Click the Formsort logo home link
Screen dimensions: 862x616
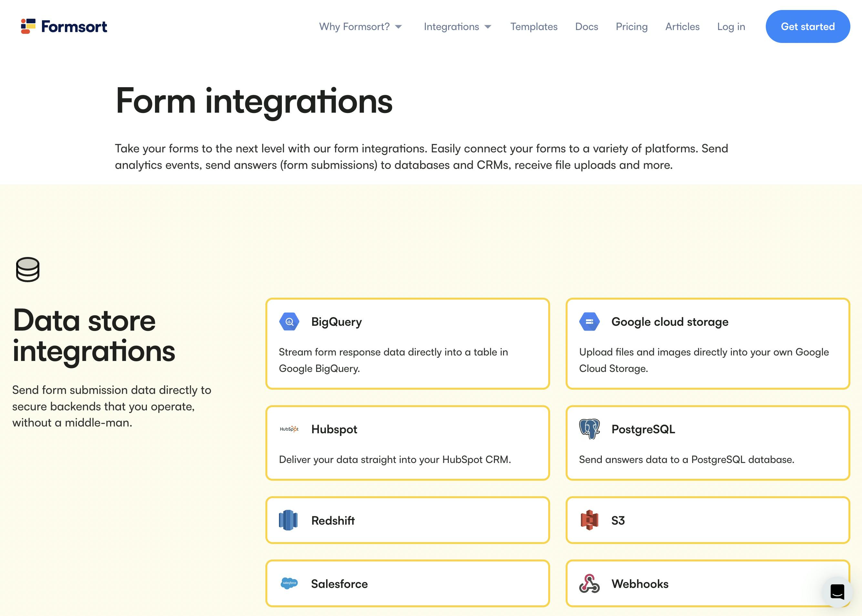coord(64,26)
